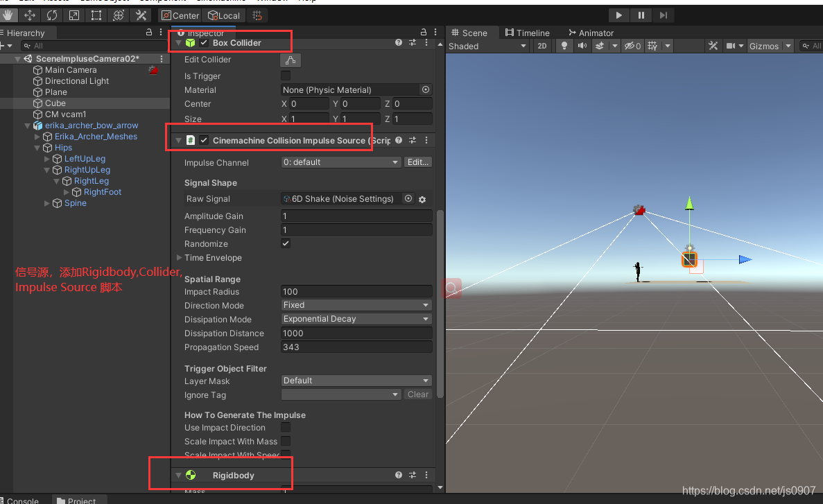Switch to the Project tab

tap(77, 501)
